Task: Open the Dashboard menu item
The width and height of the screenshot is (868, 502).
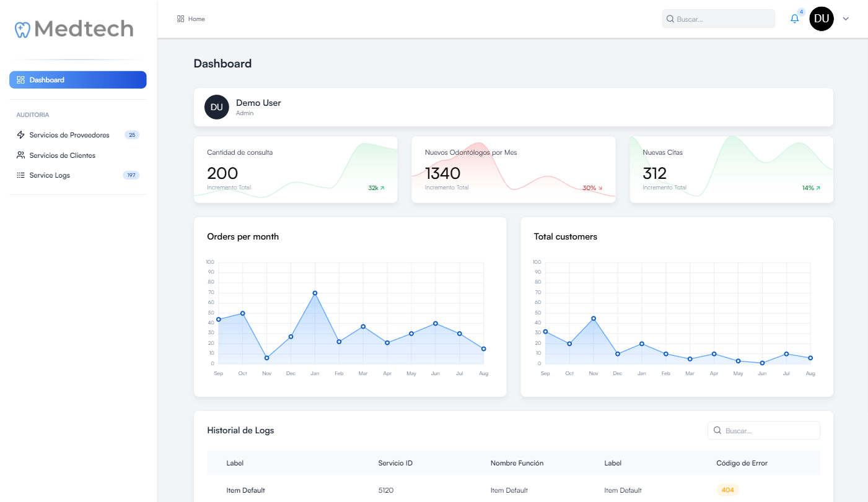Action: pos(78,80)
